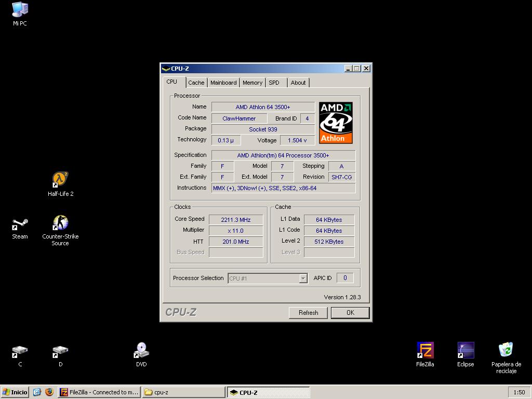
Task: Click the CPU-Z title bar icon
Action: (166, 69)
